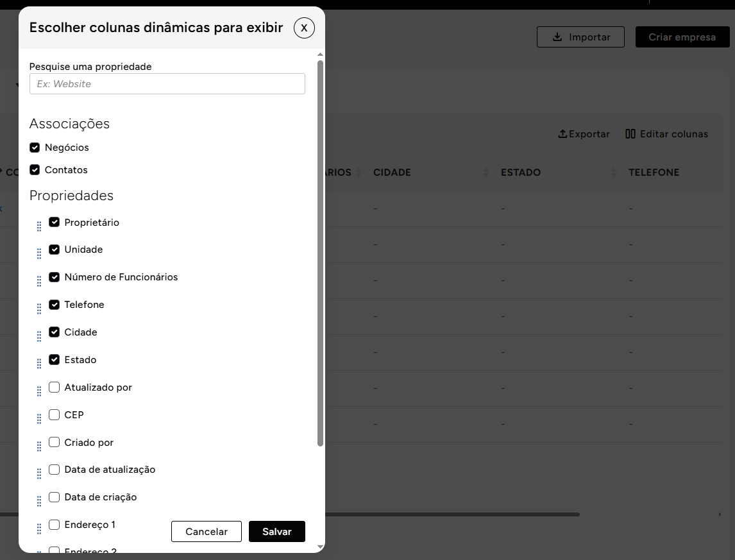
Task: Click the drag handle next to Data de criação
Action: point(39,501)
